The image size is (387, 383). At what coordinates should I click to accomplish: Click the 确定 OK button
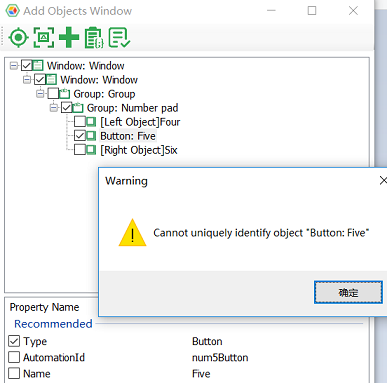pos(348,292)
